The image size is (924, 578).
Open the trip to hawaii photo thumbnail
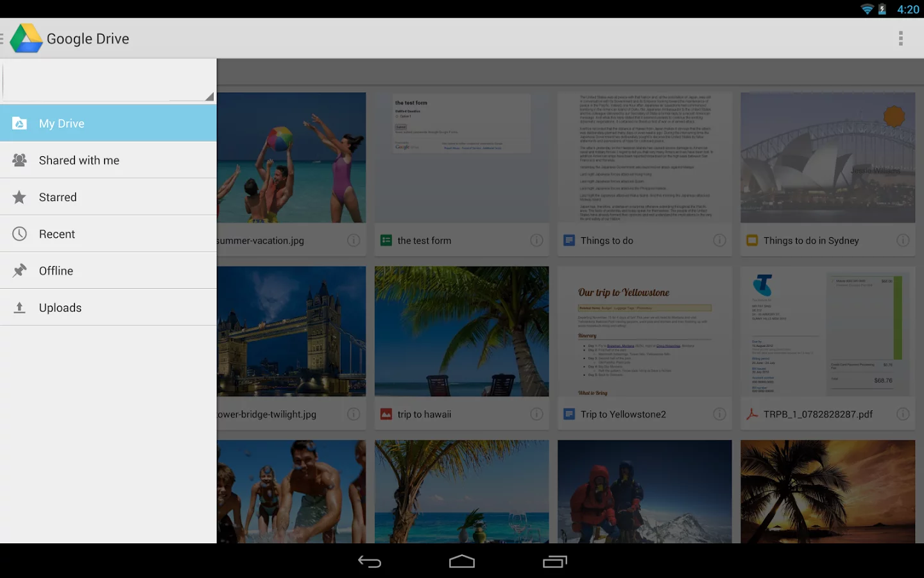pyautogui.click(x=461, y=331)
